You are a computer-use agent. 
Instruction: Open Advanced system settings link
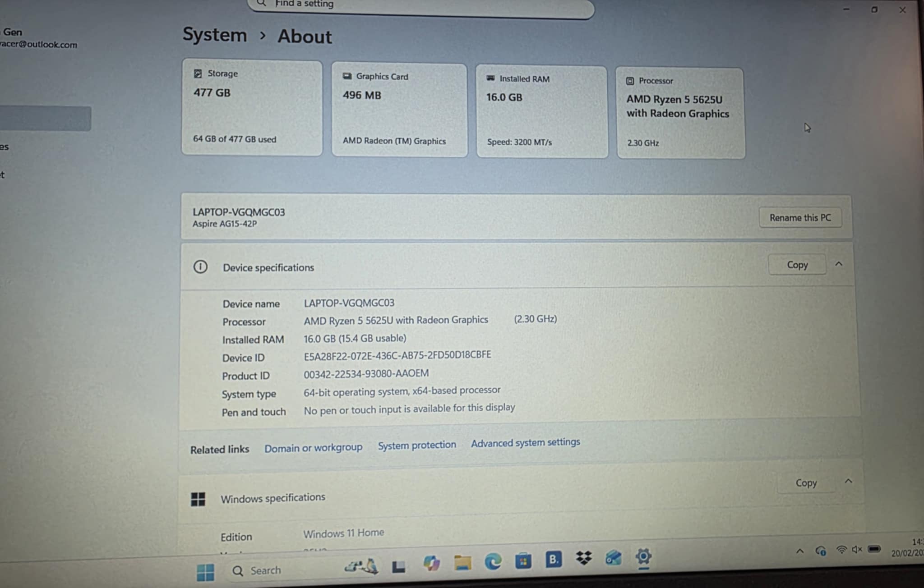point(526,443)
